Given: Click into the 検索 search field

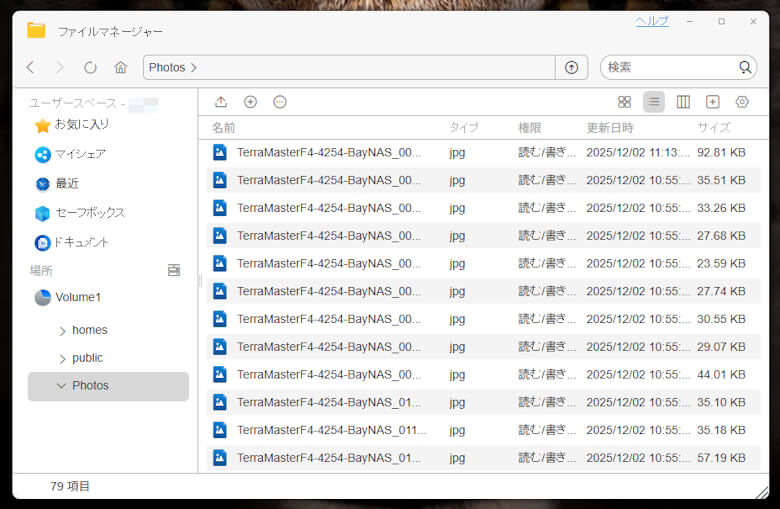Looking at the screenshot, I should click(x=668, y=67).
